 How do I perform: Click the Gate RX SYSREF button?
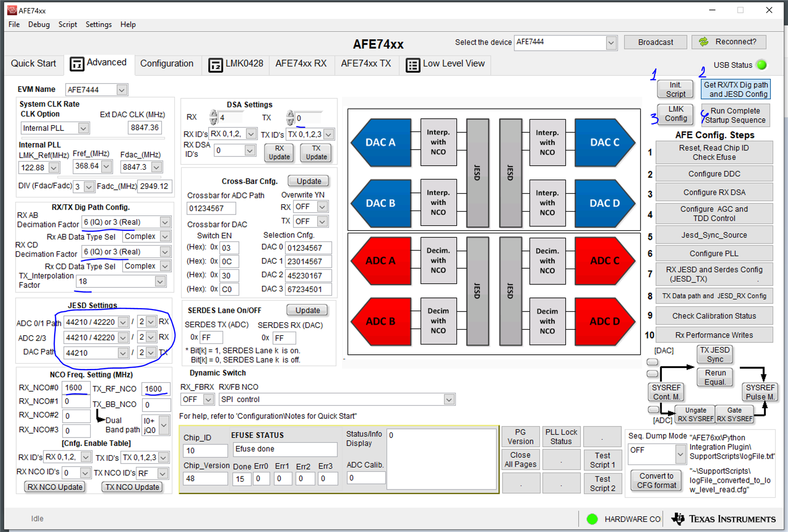pos(734,414)
